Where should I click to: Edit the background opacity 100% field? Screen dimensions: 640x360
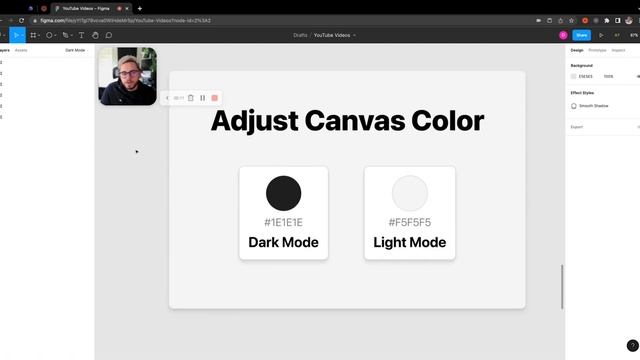pyautogui.click(x=609, y=76)
